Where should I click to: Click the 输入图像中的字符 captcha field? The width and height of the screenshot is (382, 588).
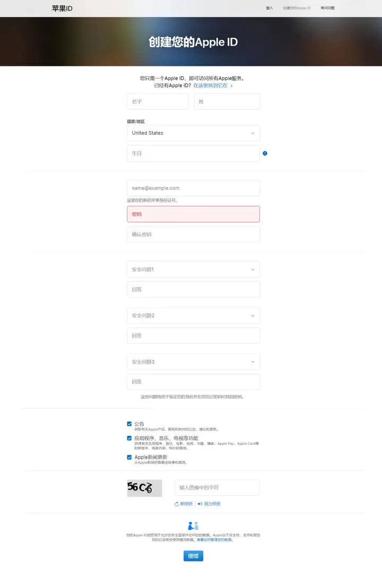click(x=217, y=488)
